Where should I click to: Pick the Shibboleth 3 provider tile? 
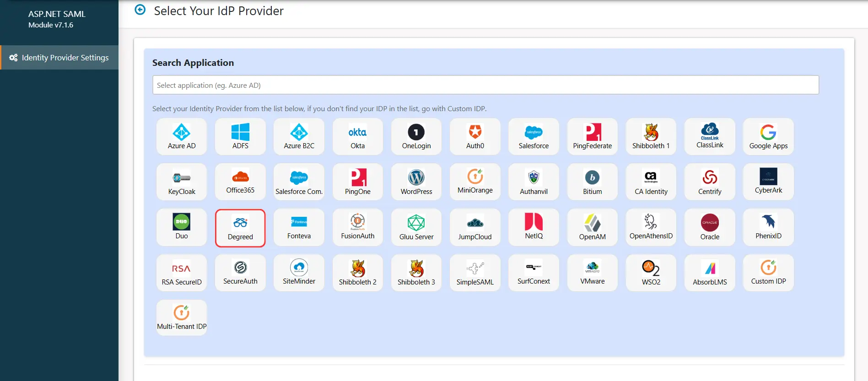(416, 273)
